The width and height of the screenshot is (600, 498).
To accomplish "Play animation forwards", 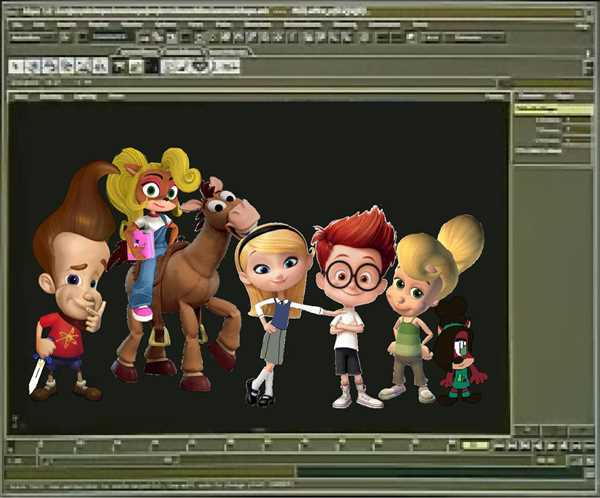I will tap(551, 446).
